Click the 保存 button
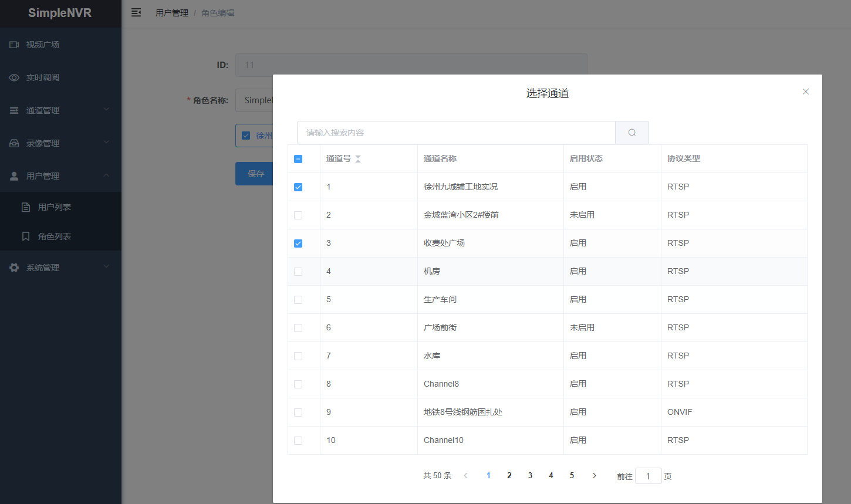The height and width of the screenshot is (504, 851). pyautogui.click(x=255, y=174)
